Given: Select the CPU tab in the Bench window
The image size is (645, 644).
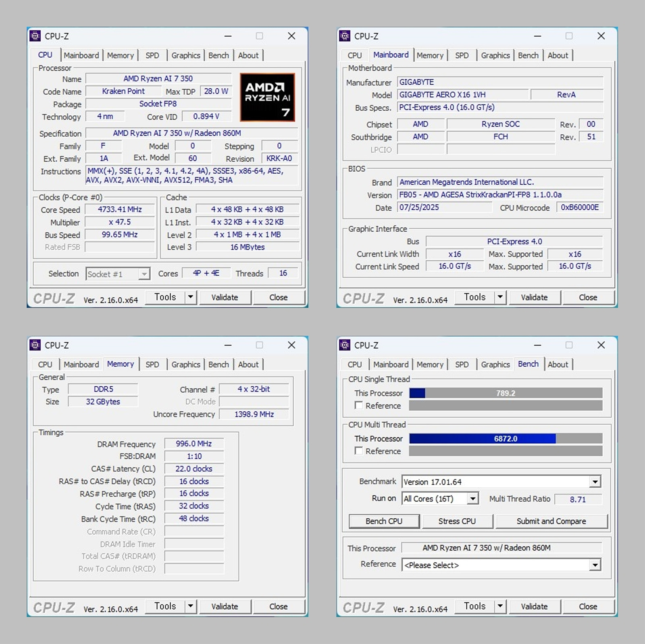Looking at the screenshot, I should 355,364.
